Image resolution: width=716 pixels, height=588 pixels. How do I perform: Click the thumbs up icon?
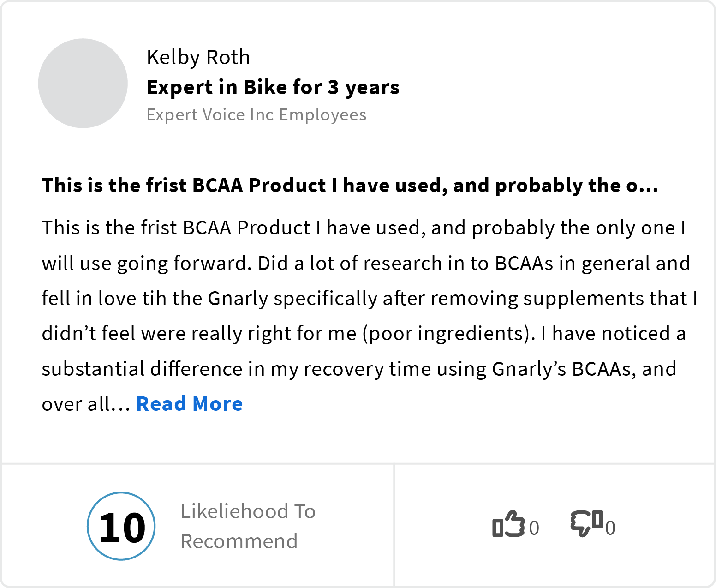(x=508, y=525)
